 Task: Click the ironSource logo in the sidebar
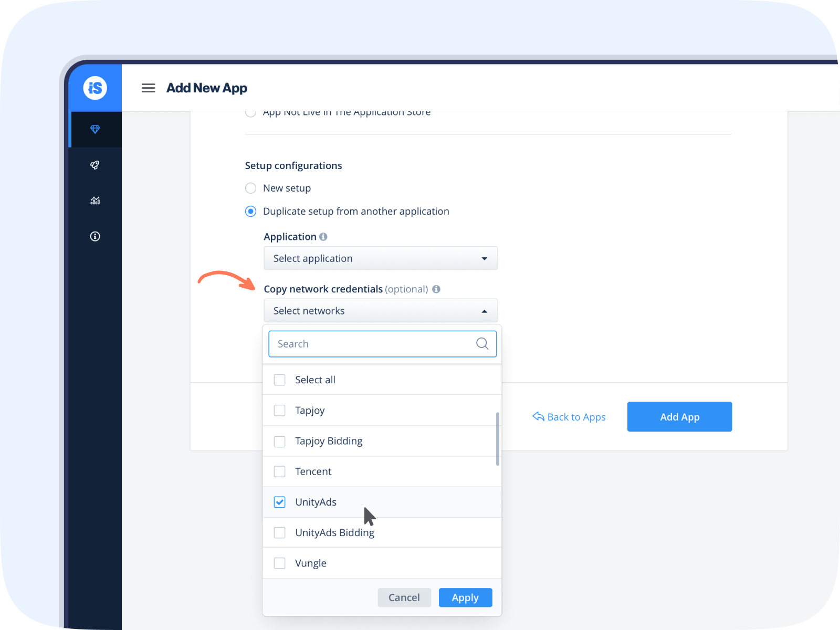click(x=95, y=88)
